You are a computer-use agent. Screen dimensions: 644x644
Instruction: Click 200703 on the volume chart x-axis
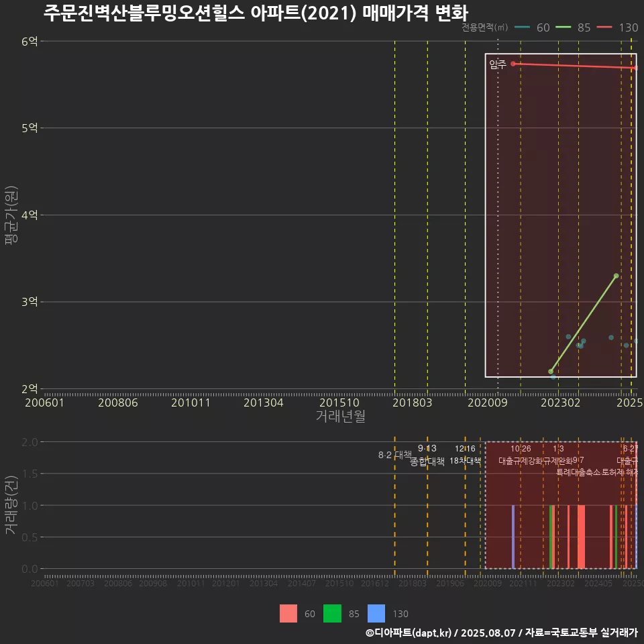pos(80,583)
